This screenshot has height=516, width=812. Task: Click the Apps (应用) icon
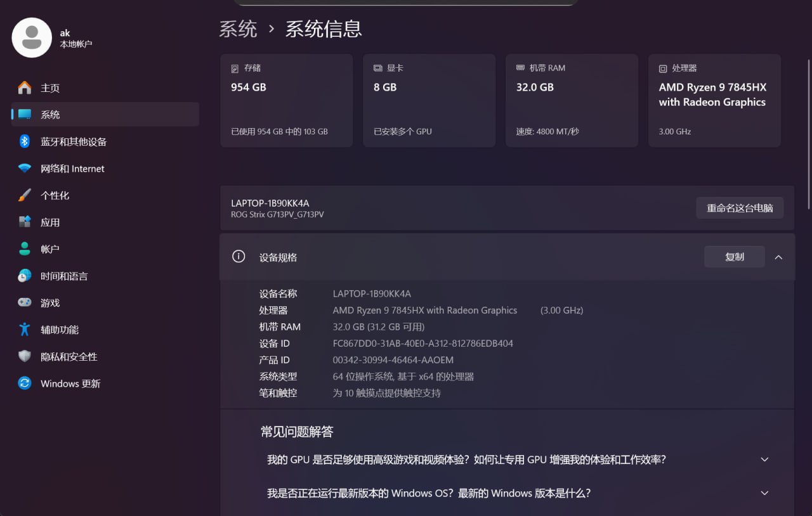(25, 222)
